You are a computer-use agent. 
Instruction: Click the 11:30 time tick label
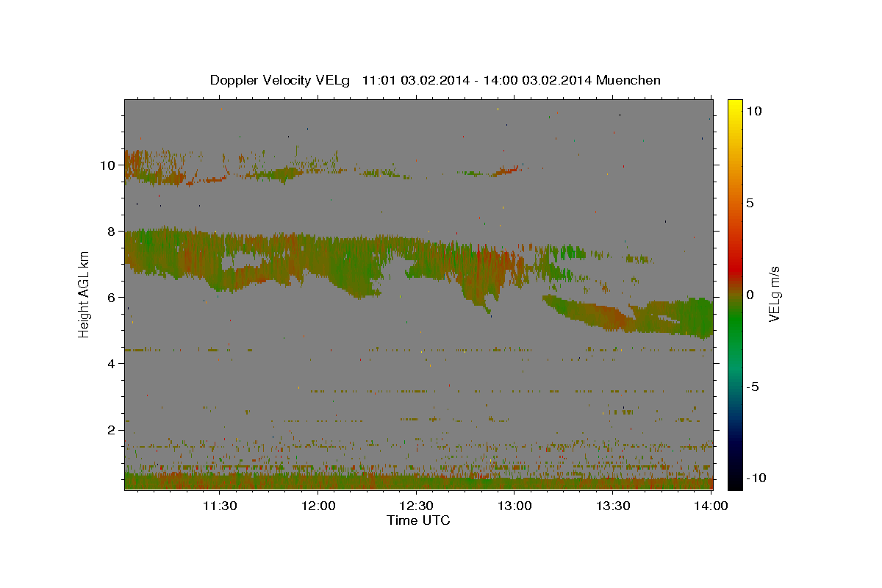[220, 506]
